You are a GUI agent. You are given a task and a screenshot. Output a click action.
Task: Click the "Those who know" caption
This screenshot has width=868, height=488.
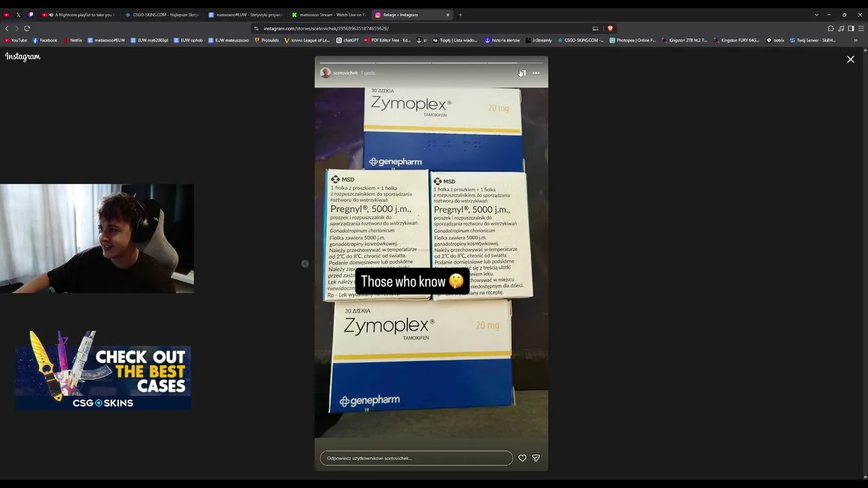click(x=412, y=281)
